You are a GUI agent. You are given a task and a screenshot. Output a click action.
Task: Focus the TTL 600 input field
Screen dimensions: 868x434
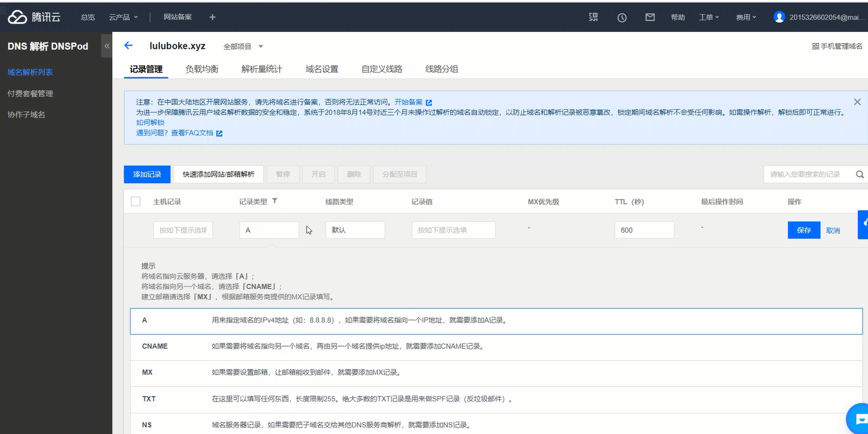[x=644, y=230]
